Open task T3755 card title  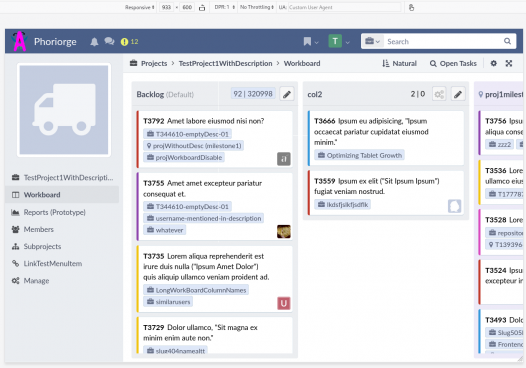pos(203,189)
